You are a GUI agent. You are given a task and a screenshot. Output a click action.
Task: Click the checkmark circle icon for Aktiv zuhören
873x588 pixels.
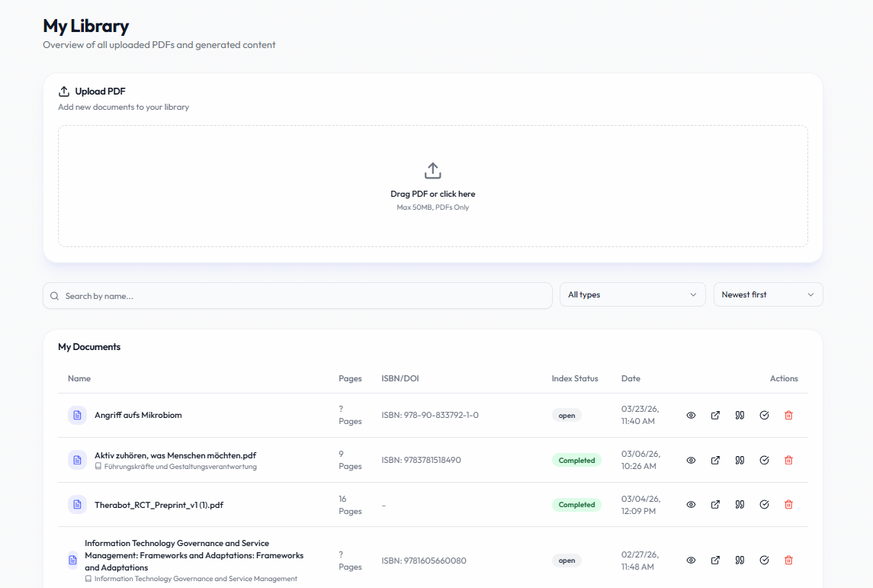tap(764, 461)
